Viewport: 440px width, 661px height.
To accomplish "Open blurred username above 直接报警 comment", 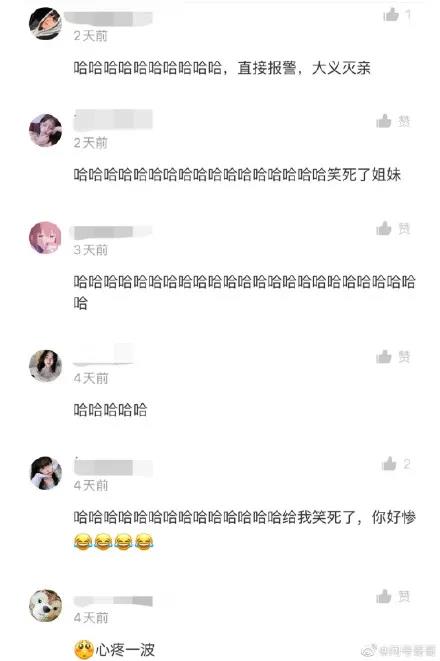I will [113, 19].
